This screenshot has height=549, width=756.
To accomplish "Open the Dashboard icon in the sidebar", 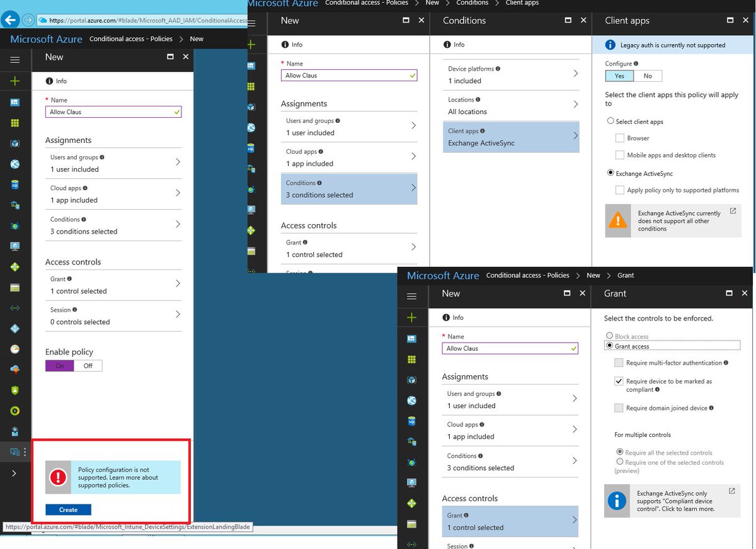I will coord(16,103).
